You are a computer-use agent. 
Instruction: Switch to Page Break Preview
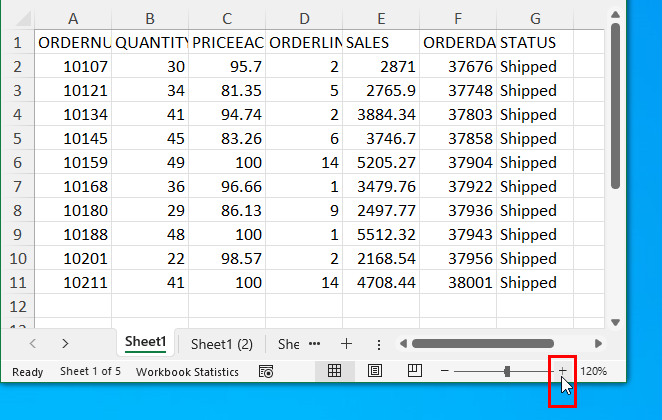tap(415, 371)
